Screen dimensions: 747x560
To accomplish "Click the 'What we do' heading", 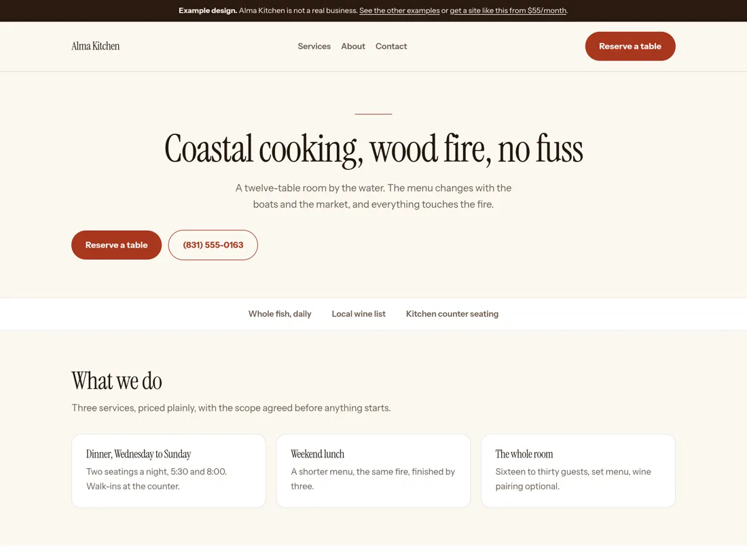I will tap(117, 381).
